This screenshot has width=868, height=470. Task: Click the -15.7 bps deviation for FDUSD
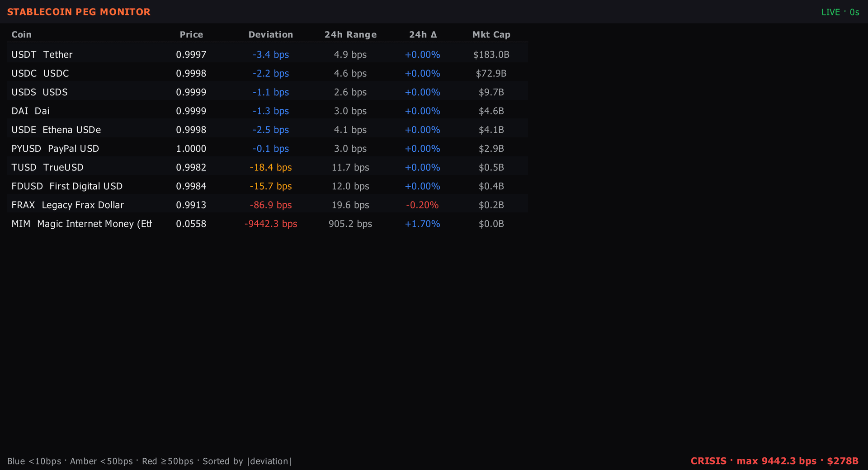point(271,187)
